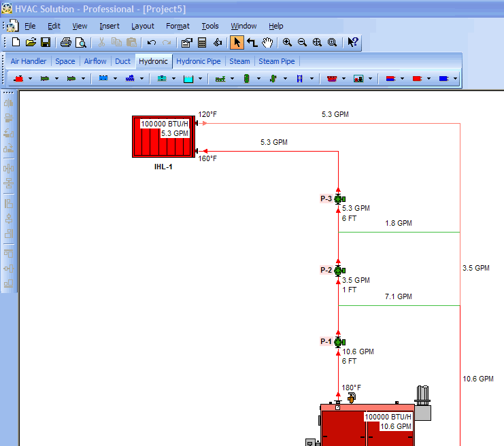Insert the solid blue coil component
Image resolution: width=504 pixels, height=446 pixels.
coord(443,78)
